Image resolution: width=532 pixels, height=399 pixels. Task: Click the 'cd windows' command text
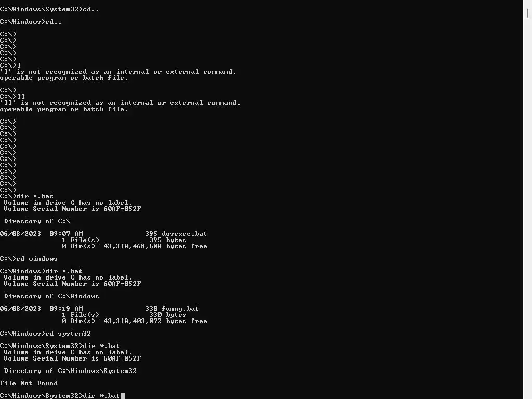coord(37,259)
